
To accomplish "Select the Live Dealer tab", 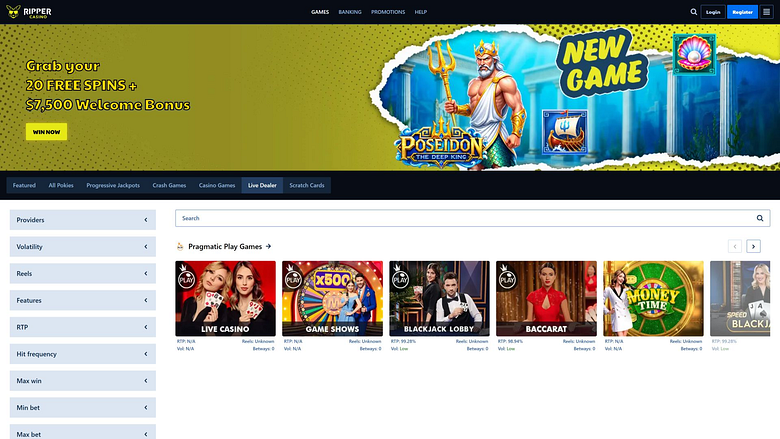I will (x=262, y=185).
